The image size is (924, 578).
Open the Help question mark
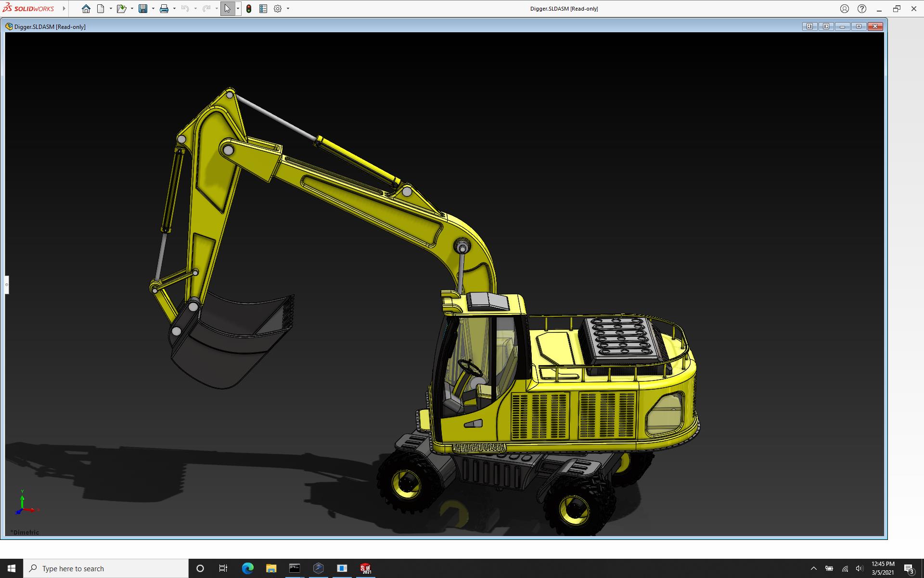(862, 9)
